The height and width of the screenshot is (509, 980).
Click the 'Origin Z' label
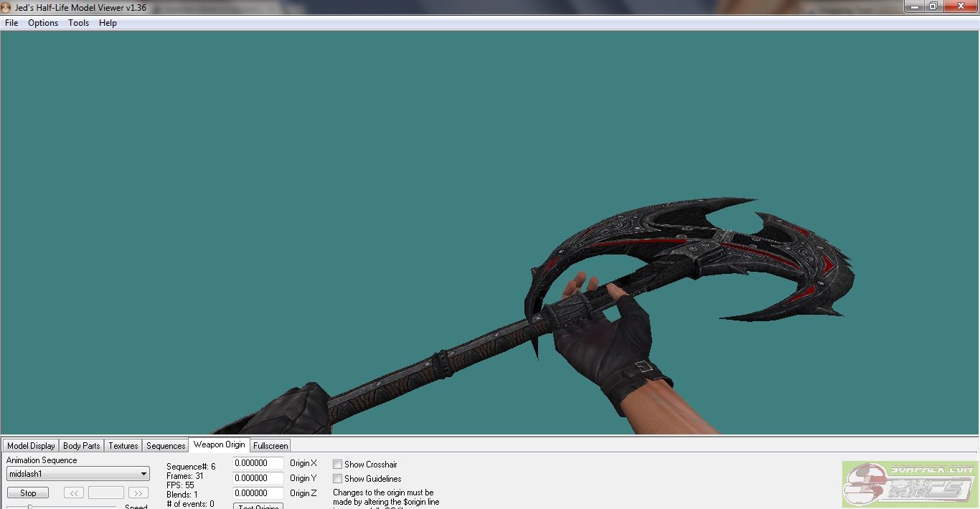(303, 493)
